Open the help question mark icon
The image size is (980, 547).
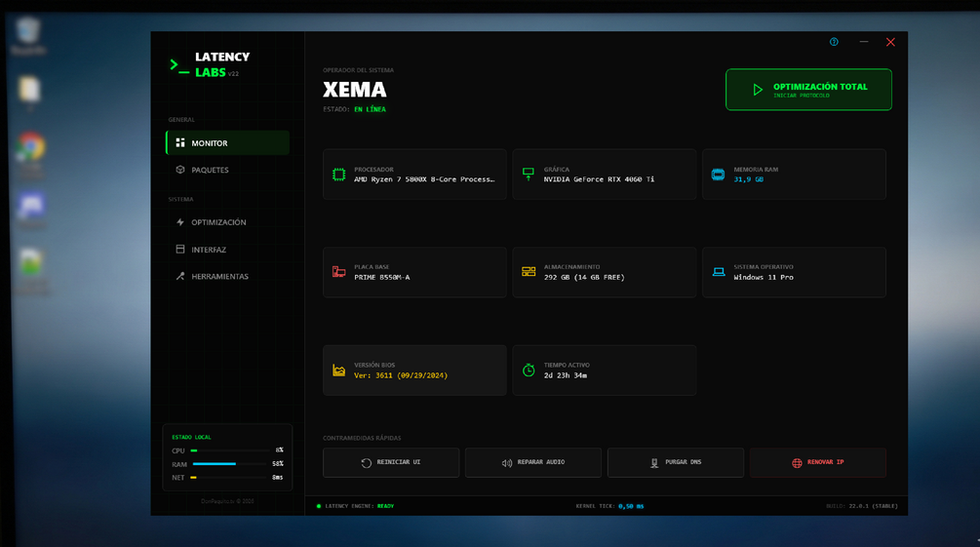pos(834,42)
